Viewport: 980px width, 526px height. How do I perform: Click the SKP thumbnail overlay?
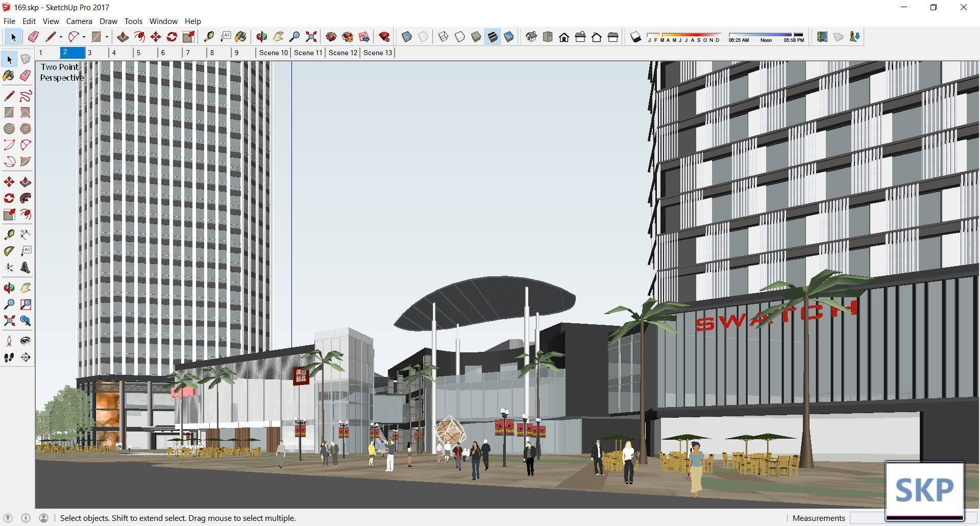924,491
